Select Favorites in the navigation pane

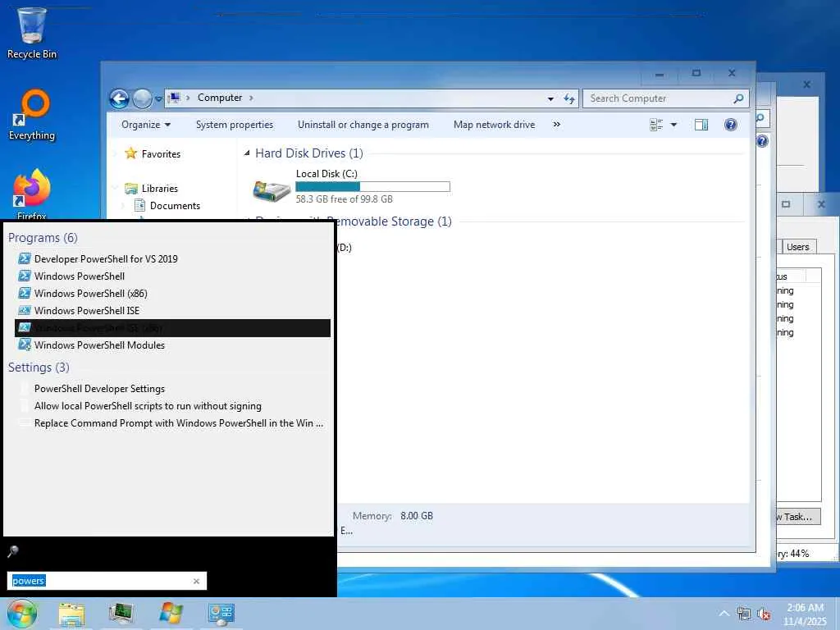(161, 154)
